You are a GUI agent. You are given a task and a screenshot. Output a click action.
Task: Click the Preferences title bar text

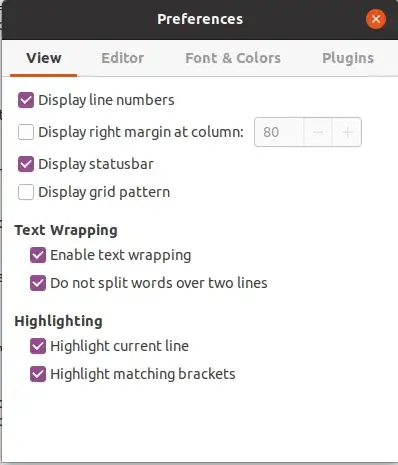point(200,19)
